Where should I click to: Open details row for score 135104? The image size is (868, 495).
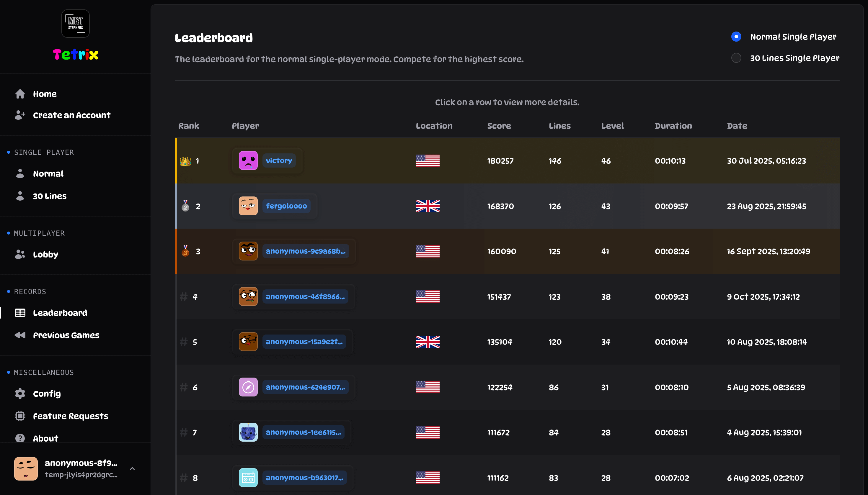[x=499, y=342]
